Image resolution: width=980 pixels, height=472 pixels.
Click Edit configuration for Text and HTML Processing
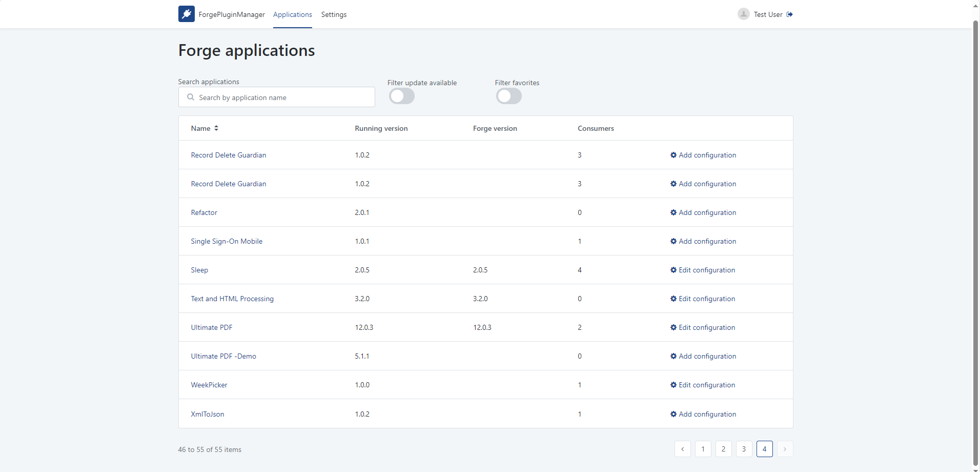tap(703, 299)
